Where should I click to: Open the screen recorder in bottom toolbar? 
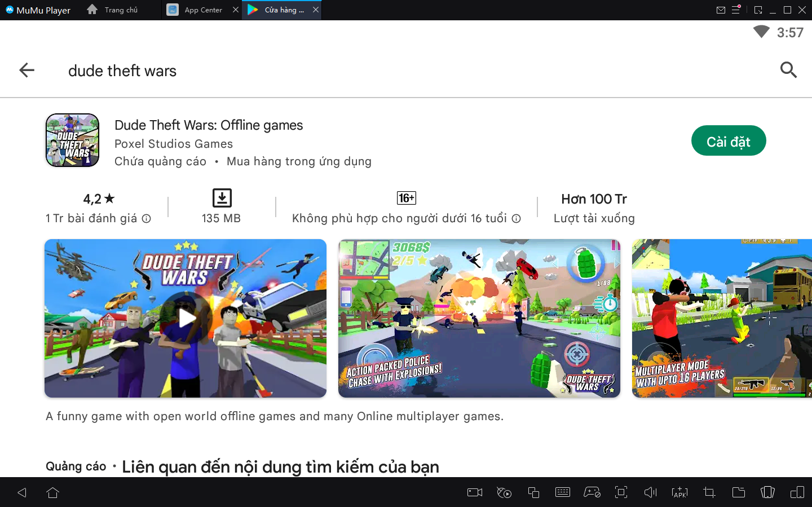pyautogui.click(x=475, y=492)
